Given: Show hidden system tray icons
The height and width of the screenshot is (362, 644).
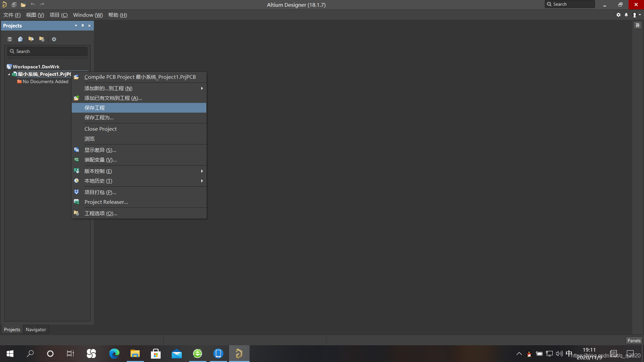Looking at the screenshot, I should click(x=519, y=354).
